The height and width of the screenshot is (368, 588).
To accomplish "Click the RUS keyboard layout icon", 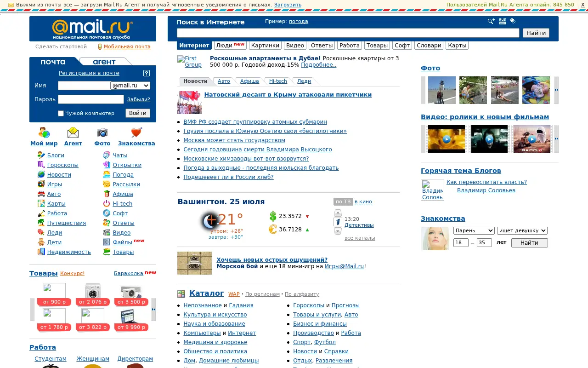I will click(x=502, y=21).
